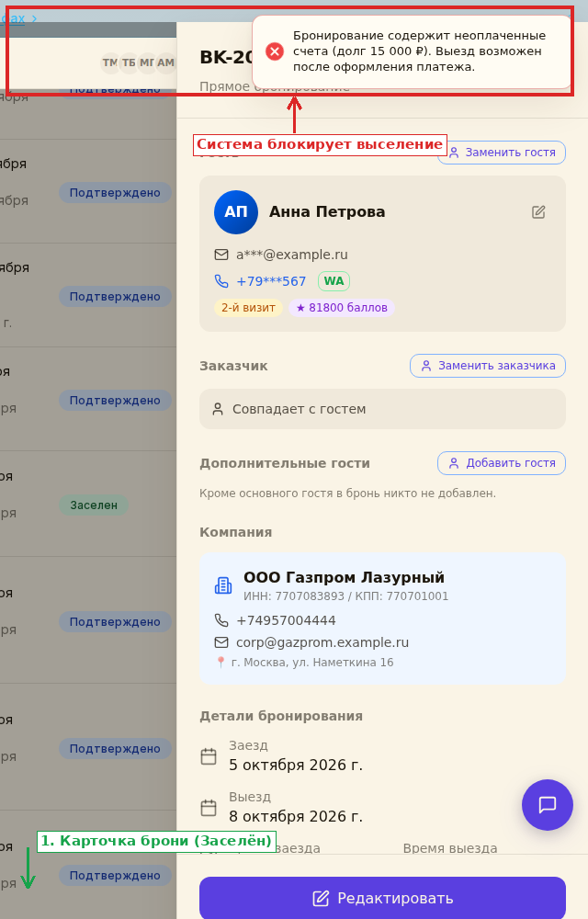588x919 pixels.
Task: Click the error notification message text
Action: click(419, 51)
